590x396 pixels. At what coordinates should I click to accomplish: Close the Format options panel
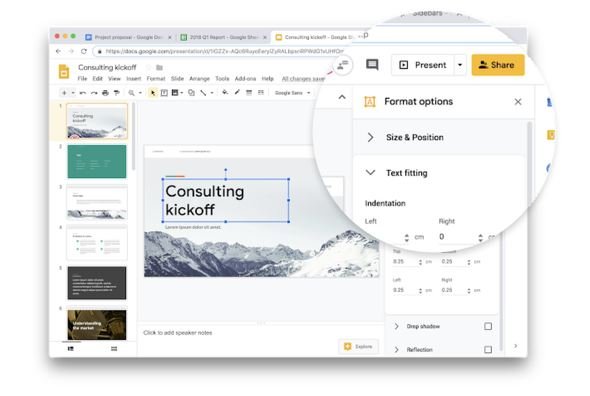518,102
